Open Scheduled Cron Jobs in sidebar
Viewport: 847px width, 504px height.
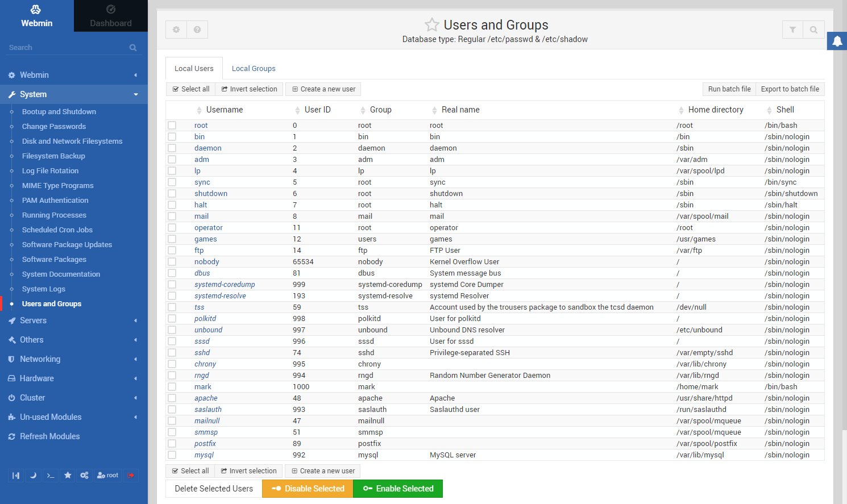[57, 230]
